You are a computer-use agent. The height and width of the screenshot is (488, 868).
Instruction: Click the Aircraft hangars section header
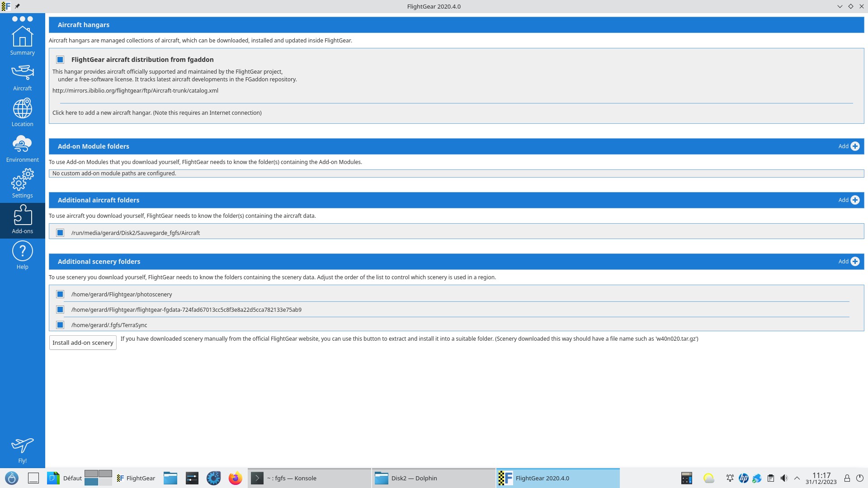pyautogui.click(x=457, y=25)
